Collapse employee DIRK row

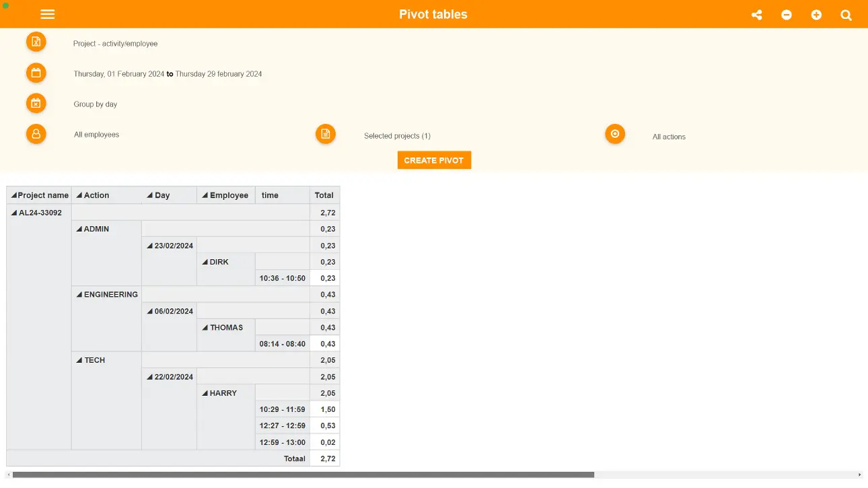(x=205, y=262)
